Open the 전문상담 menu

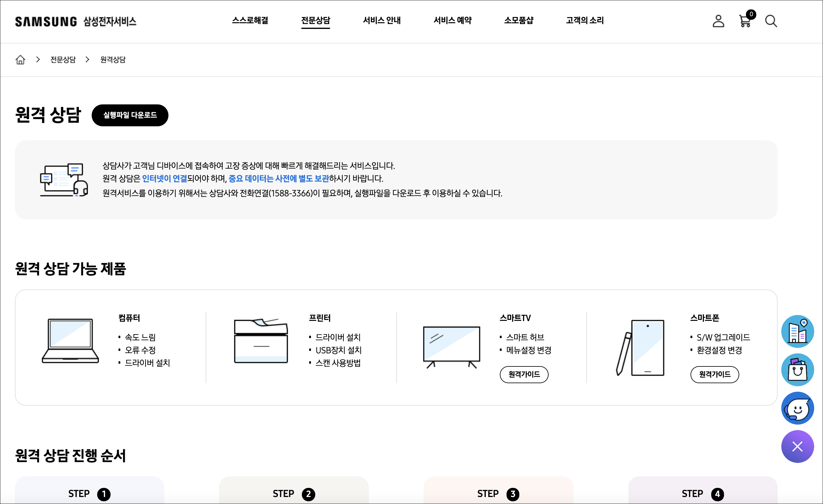click(x=315, y=21)
